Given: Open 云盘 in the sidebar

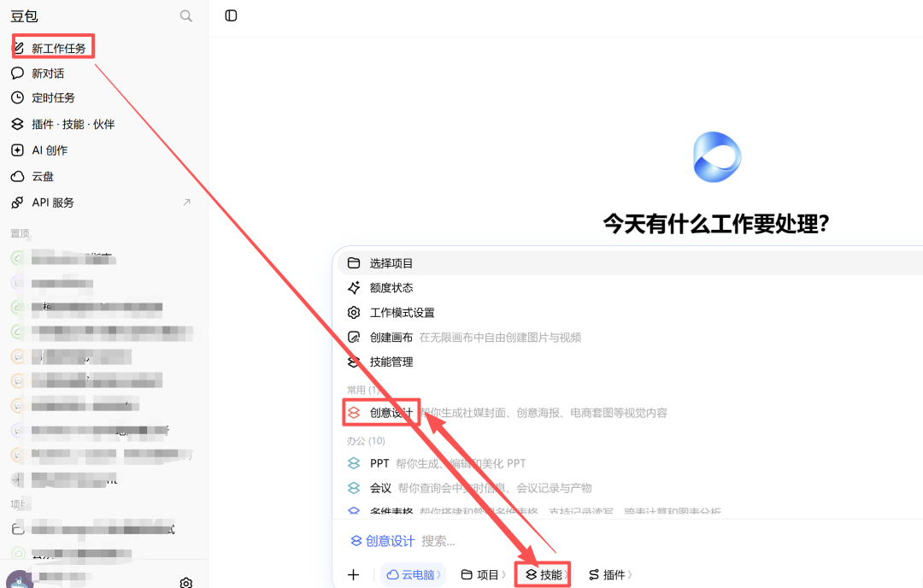Looking at the screenshot, I should pyautogui.click(x=43, y=176).
